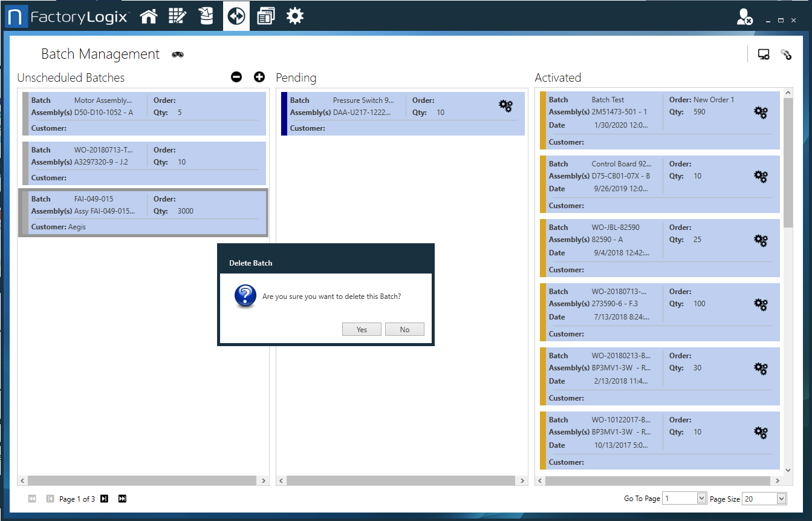Open the engineering grid-and-pencil icon
The height and width of the screenshot is (521, 812).
pyautogui.click(x=177, y=16)
